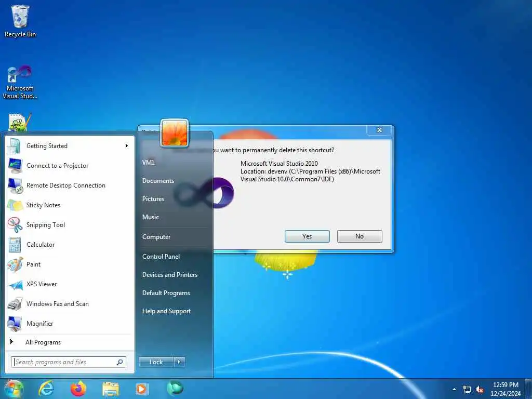Image resolution: width=532 pixels, height=399 pixels.
Task: Open Default Programs
Action: point(166,293)
